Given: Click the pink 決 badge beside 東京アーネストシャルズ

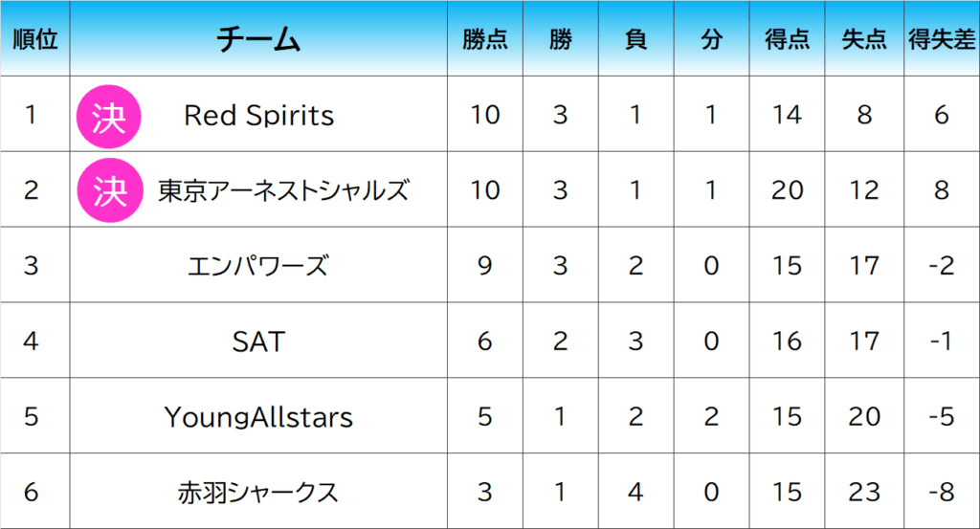Looking at the screenshot, I should coord(109,190).
